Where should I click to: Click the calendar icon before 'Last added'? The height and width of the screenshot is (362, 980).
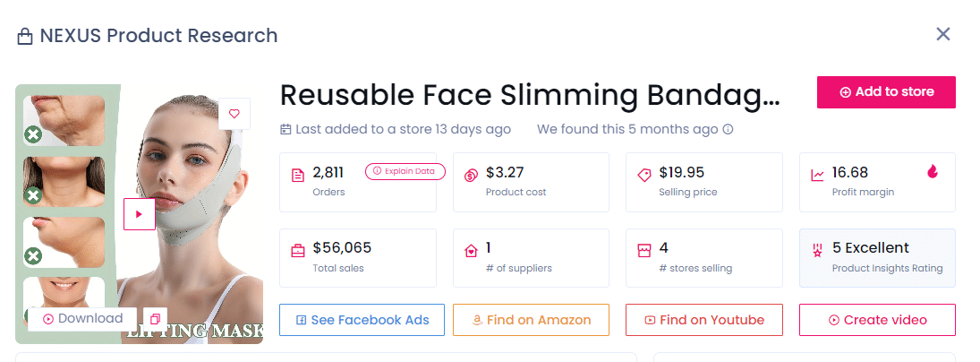tap(286, 129)
